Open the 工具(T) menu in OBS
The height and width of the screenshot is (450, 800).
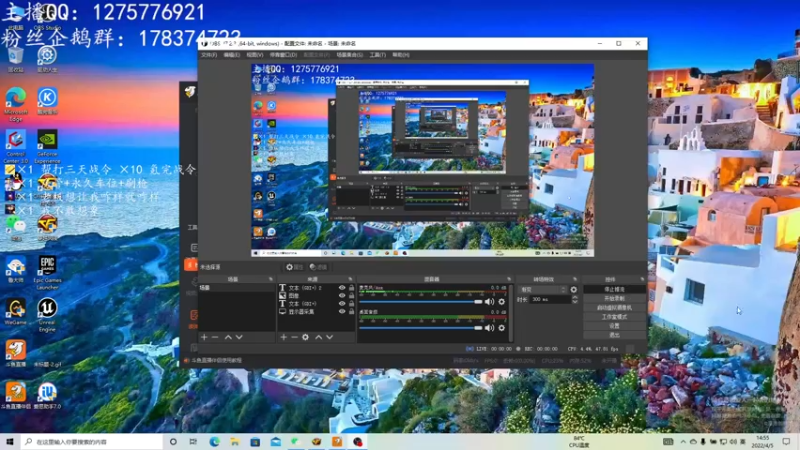[x=378, y=55]
